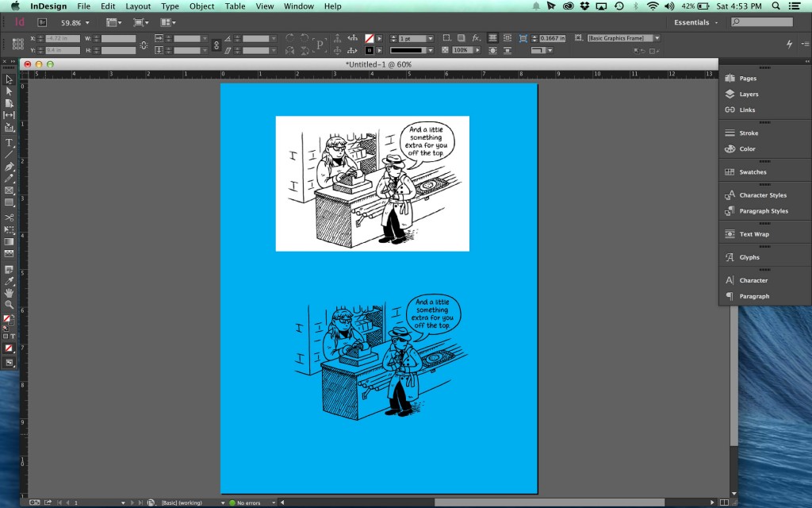Select the Line tool
Screen dimensions: 812x508
click(x=9, y=155)
